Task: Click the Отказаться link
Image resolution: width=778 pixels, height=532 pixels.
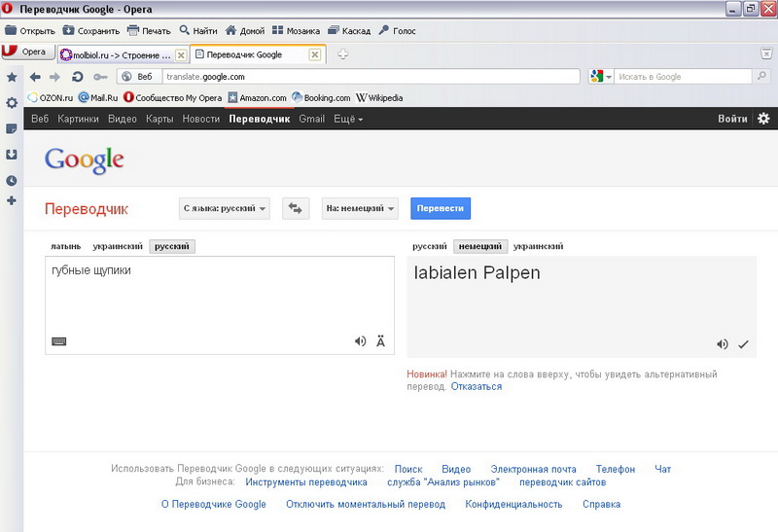Action: point(477,386)
